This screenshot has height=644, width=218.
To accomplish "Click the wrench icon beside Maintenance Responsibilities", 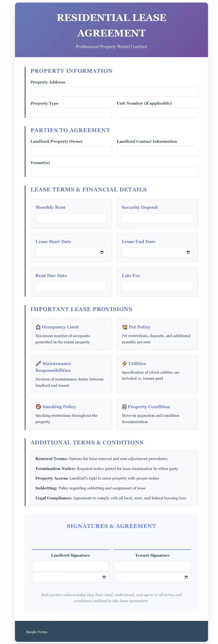I will pyautogui.click(x=38, y=364).
